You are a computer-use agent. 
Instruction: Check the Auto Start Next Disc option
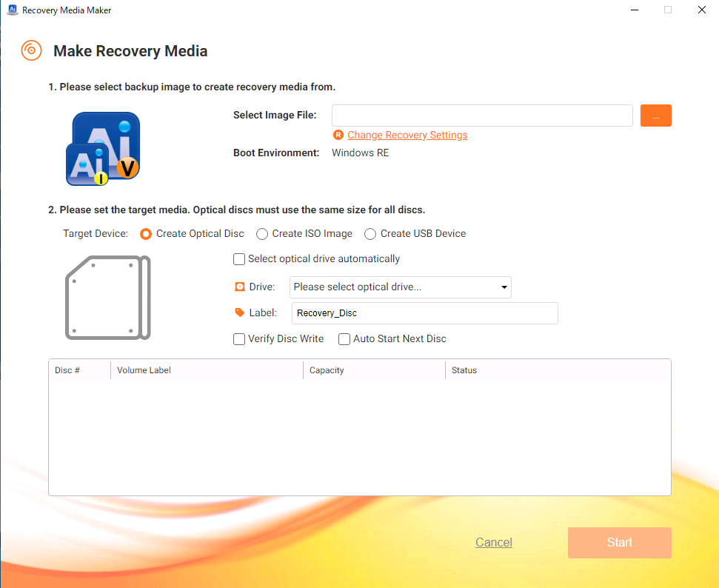pos(344,339)
